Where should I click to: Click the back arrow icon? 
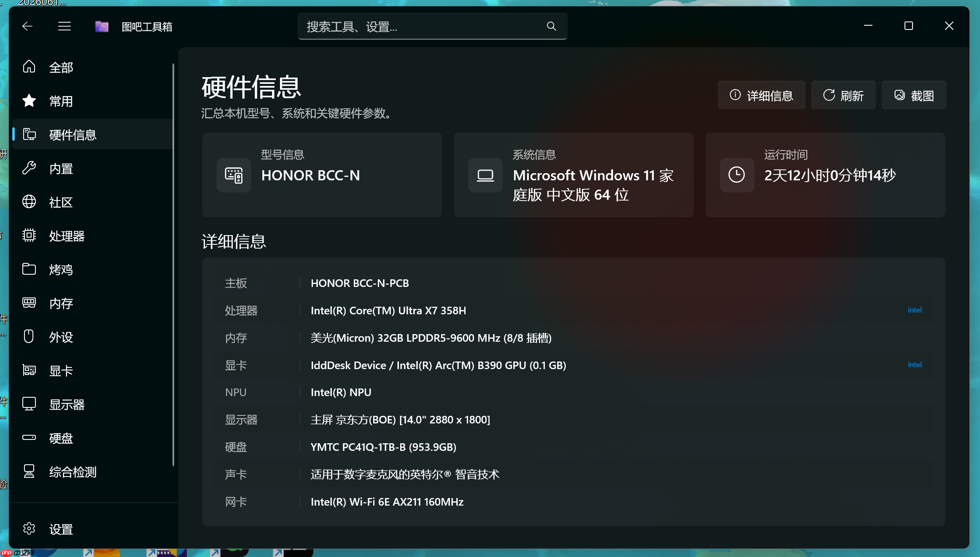click(27, 26)
